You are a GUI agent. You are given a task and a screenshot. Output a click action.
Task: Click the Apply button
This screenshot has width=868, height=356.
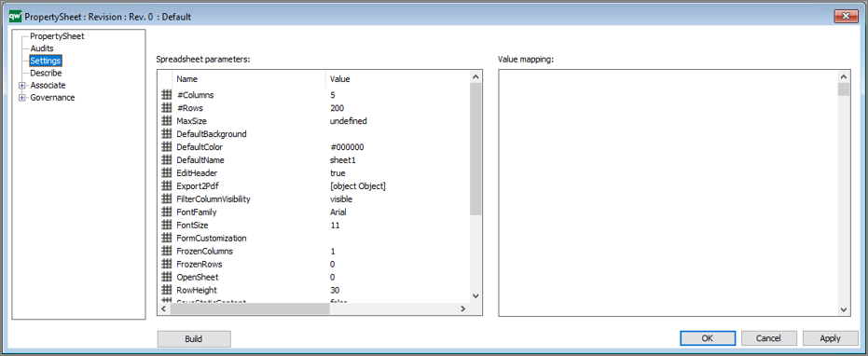830,338
